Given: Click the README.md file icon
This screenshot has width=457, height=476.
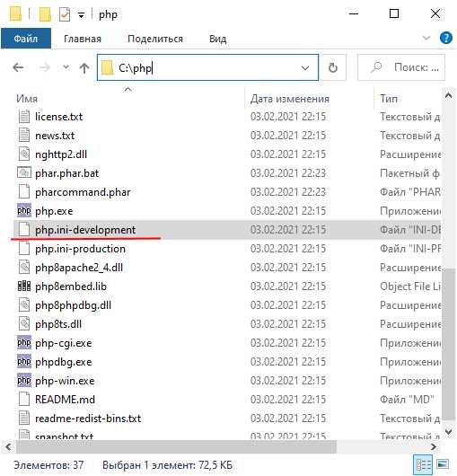Looking at the screenshot, I should coord(24,399).
